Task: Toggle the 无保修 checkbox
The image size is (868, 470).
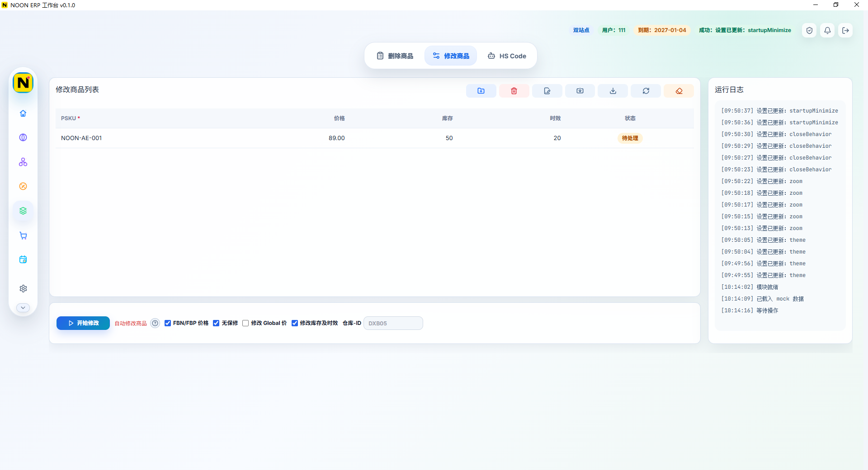Action: [216, 323]
